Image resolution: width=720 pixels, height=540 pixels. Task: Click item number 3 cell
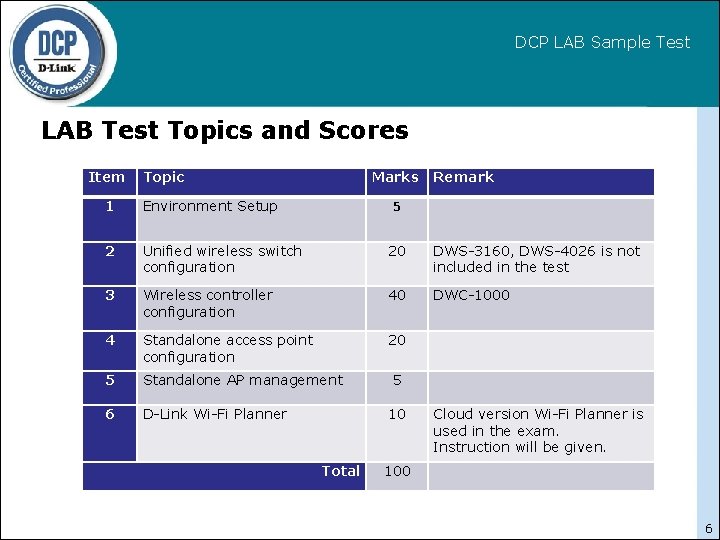pos(110,308)
